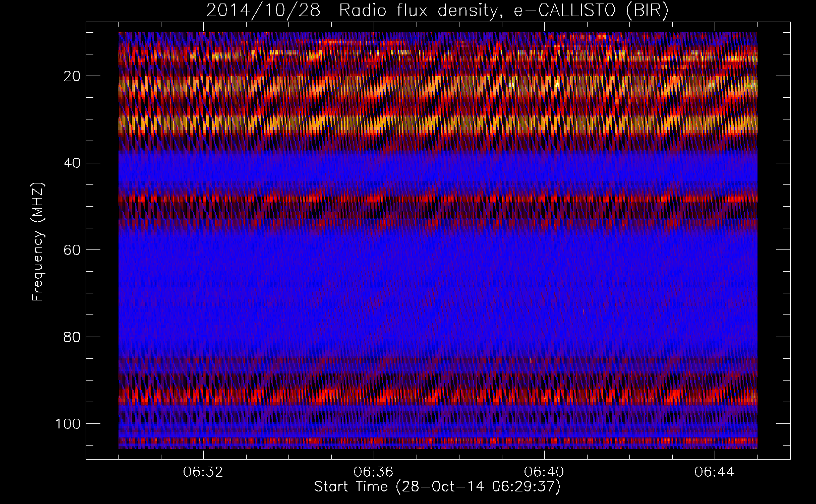Click the 80 MHz frequency tick label

point(73,337)
